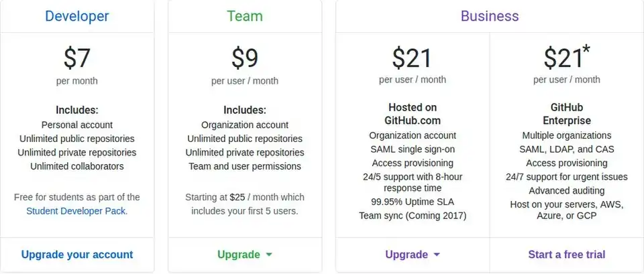Click the Business plan heading

(x=490, y=16)
